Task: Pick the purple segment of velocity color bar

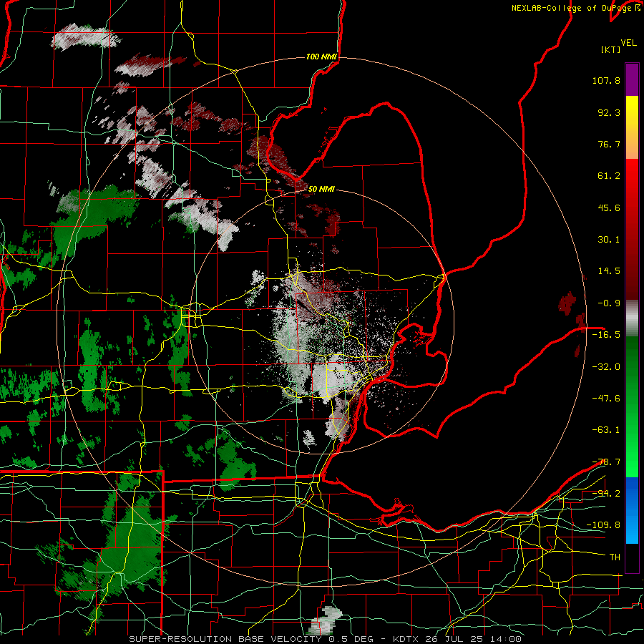Action: pos(632,79)
